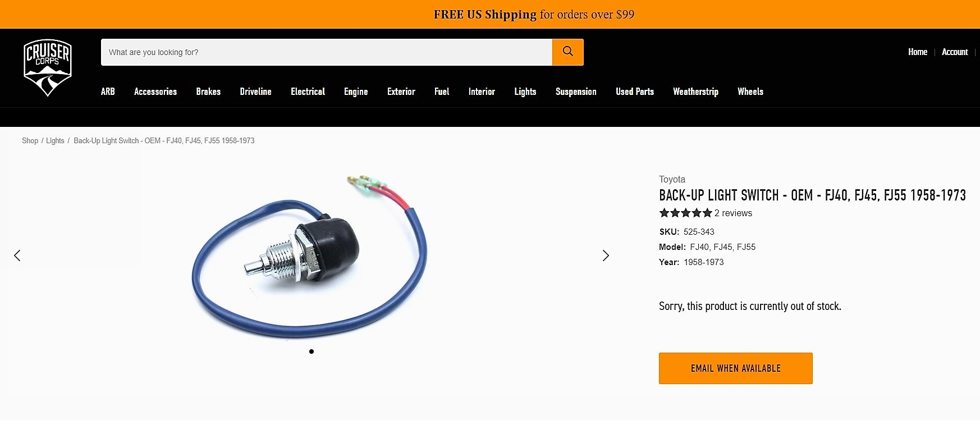Click the orange search magnifier icon
This screenshot has height=438, width=980.
click(x=567, y=52)
